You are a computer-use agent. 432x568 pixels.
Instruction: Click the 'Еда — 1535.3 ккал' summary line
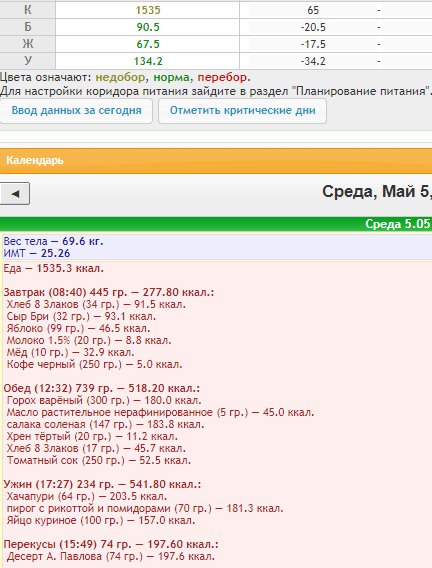pos(54,268)
